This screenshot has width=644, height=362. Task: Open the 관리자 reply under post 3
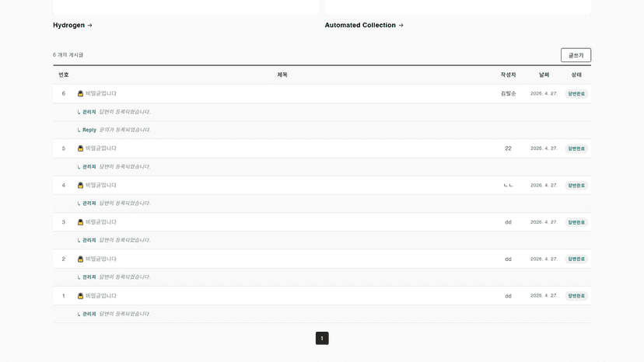pos(322,241)
